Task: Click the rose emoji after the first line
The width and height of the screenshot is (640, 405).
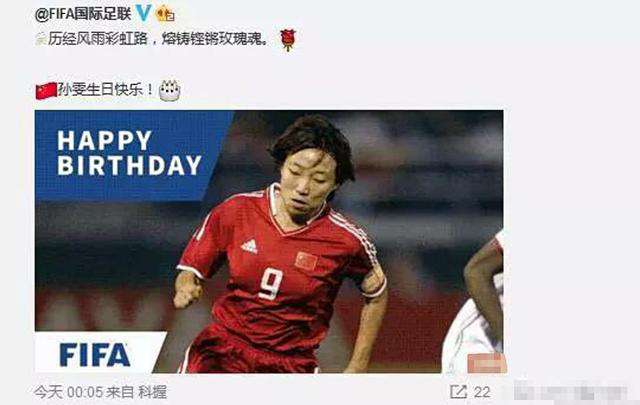Action: (288, 40)
